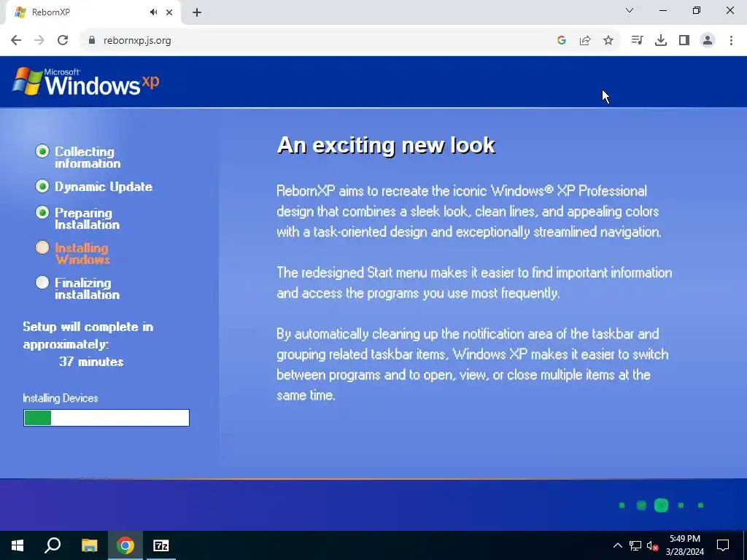Screen dimensions: 747x560
Task: Click the "Installing Devices" status label
Action: (x=61, y=398)
